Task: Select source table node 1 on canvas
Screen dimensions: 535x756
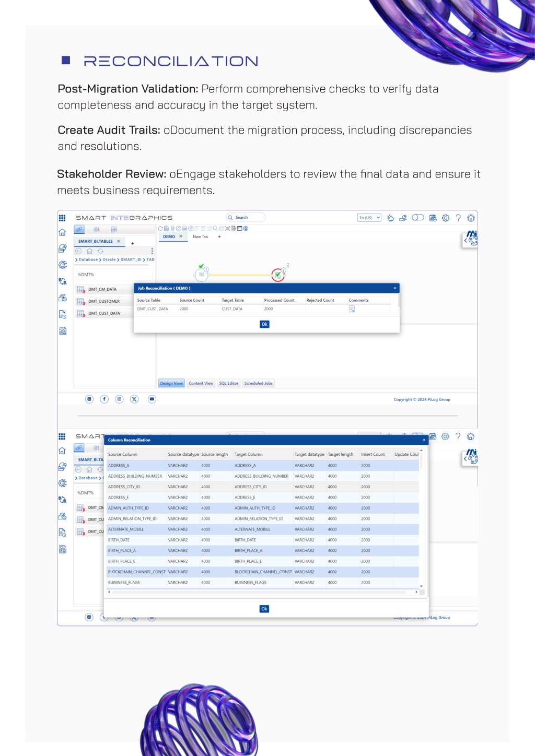Action: click(201, 274)
